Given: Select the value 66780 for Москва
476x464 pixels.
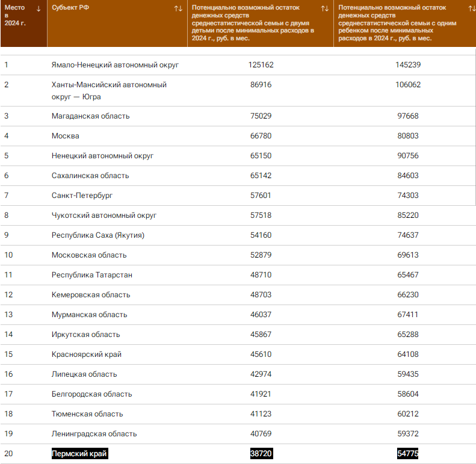Looking at the screenshot, I should [261, 136].
